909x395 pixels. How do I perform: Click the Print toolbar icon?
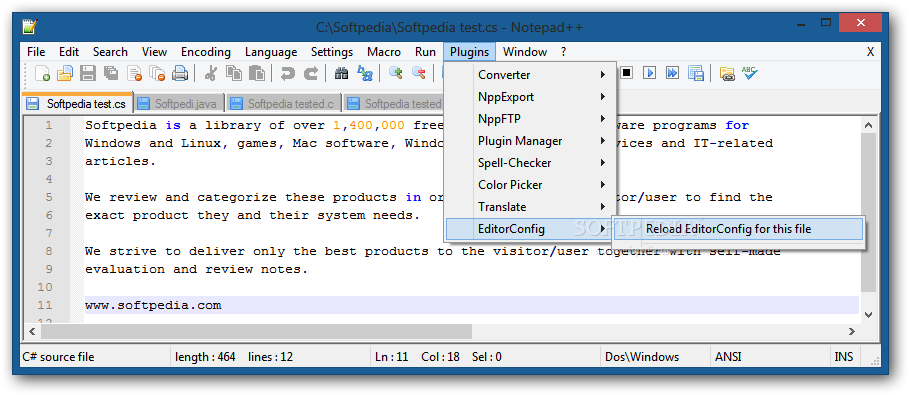click(x=180, y=73)
